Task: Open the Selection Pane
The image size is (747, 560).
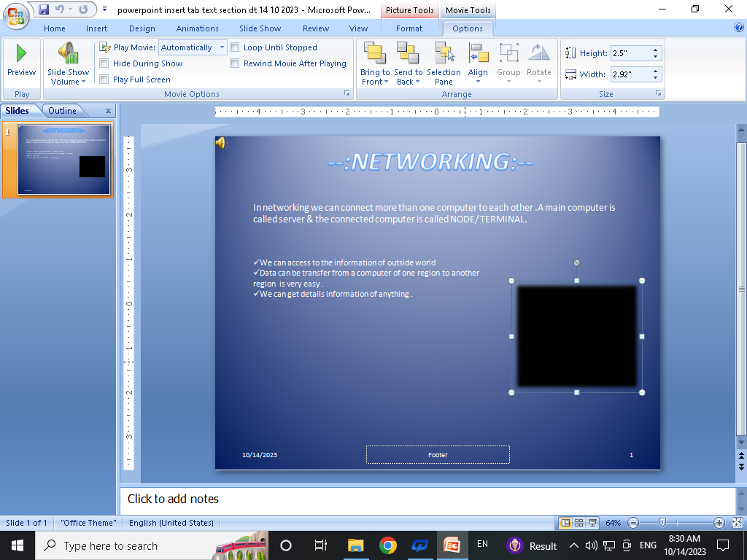Action: pos(444,53)
